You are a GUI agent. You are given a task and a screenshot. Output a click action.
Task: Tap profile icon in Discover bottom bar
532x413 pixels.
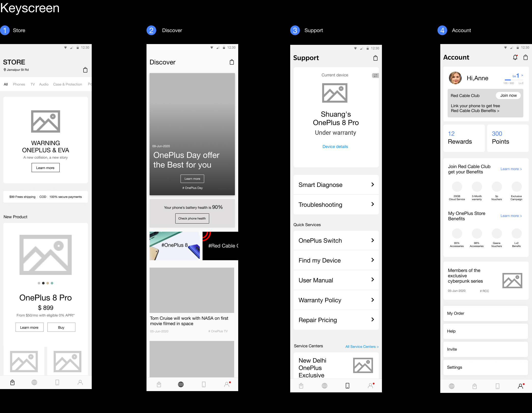click(x=227, y=384)
